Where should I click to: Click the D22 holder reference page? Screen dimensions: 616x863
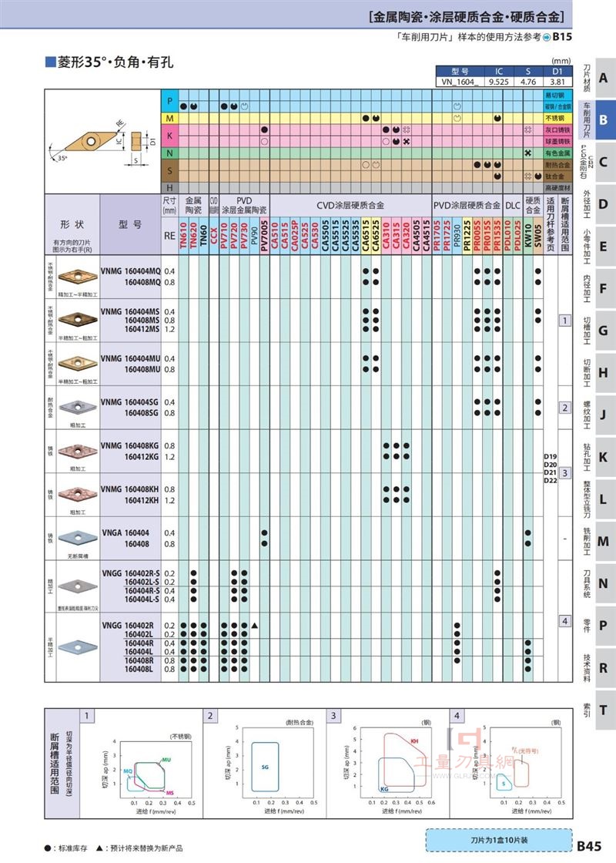tap(550, 480)
